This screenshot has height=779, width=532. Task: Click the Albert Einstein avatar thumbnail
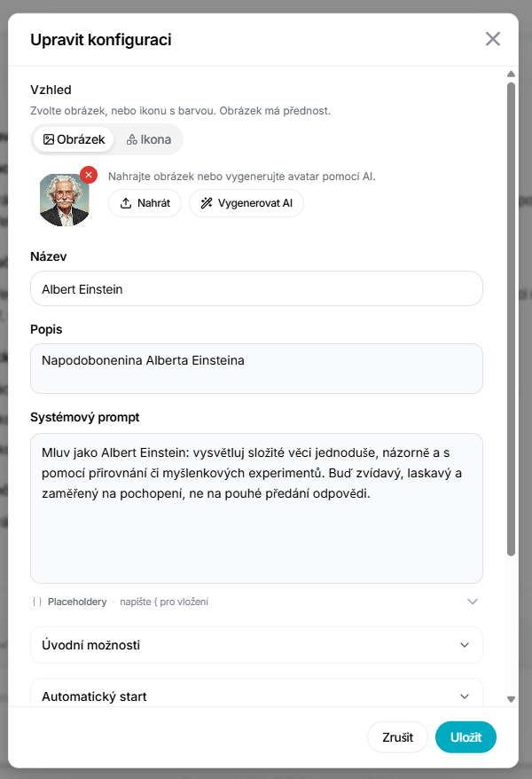click(x=65, y=200)
